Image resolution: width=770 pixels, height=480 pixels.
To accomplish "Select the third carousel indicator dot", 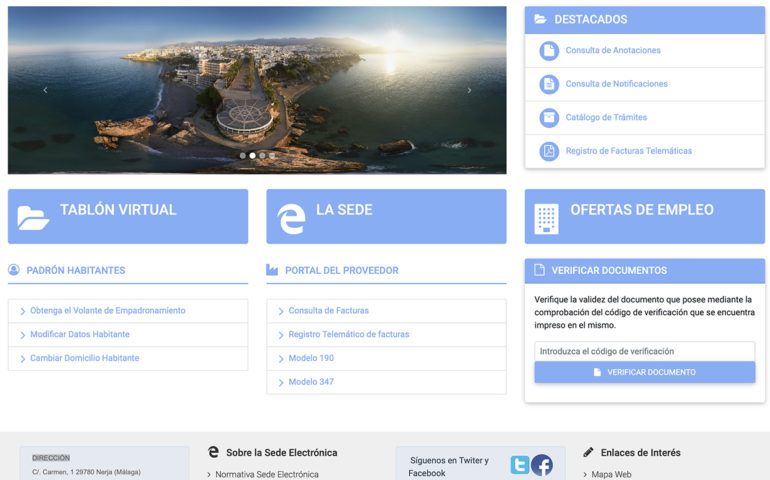I will click(262, 155).
